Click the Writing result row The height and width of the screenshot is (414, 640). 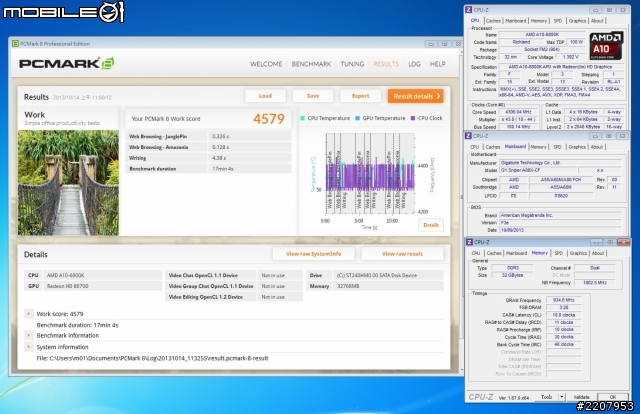[x=209, y=158]
